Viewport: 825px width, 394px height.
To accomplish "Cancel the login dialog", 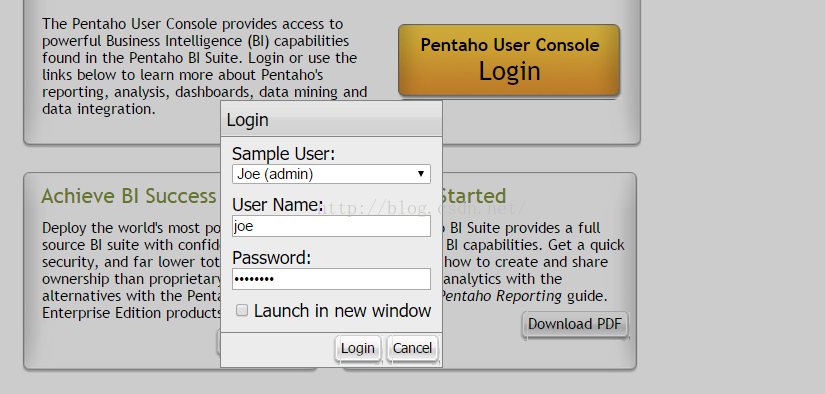I will (x=412, y=348).
